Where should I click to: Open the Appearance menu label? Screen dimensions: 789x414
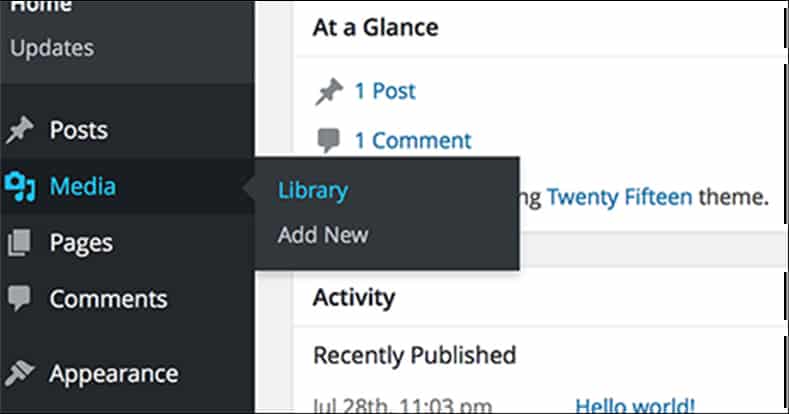coord(114,374)
